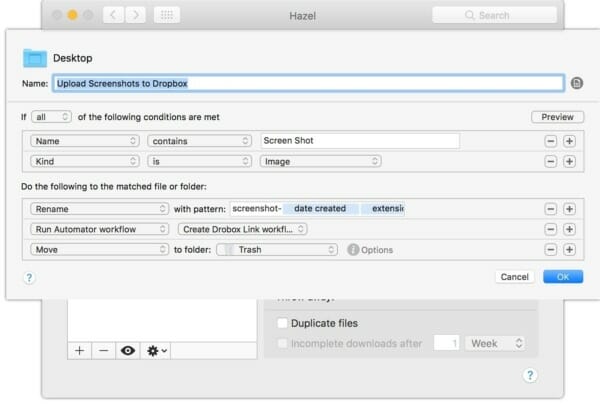Open Options info for the Move action

[x=353, y=249]
